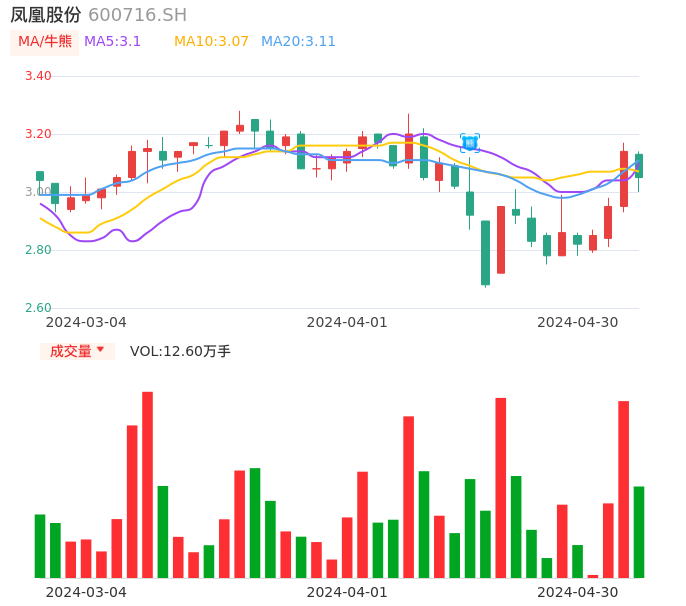Toggle the MA20 line legend

click(x=298, y=42)
